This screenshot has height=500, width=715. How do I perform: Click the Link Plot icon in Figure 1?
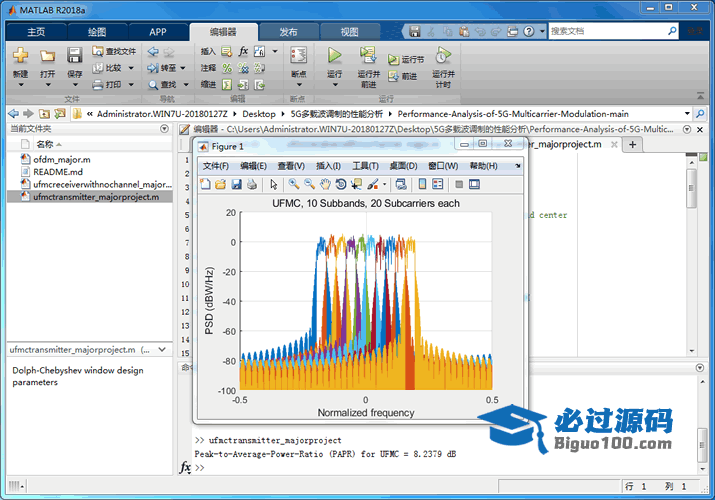point(401,184)
